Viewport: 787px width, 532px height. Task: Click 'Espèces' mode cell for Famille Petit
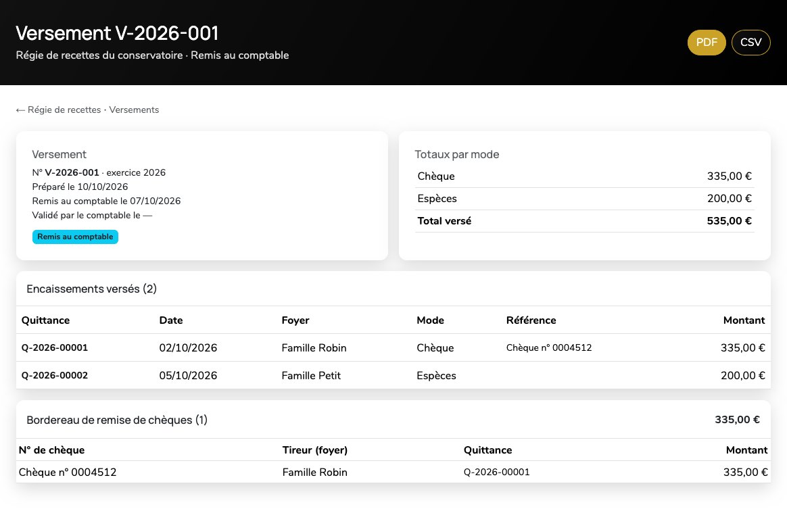436,375
